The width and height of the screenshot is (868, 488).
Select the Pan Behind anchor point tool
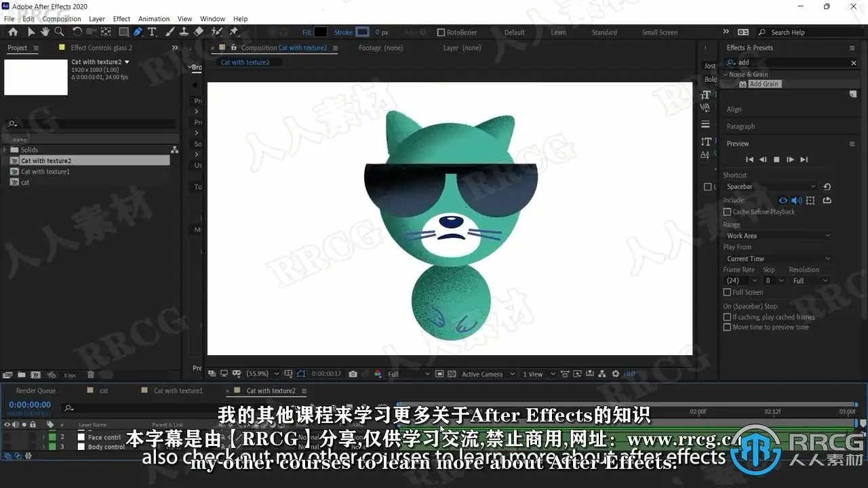pos(106,32)
